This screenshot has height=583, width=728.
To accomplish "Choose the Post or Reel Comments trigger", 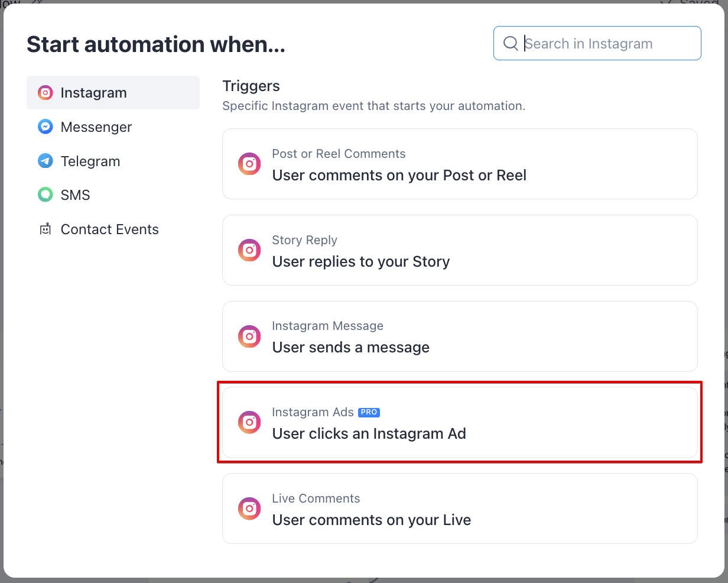I will coord(460,164).
